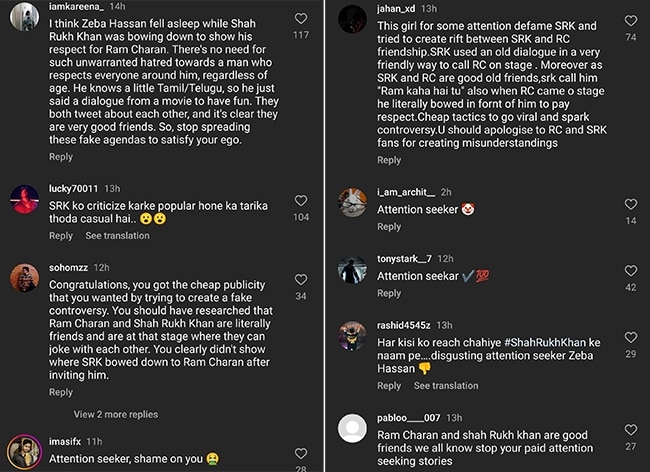Expand 'View 2 more replies'
650x472 pixels.
115,414
